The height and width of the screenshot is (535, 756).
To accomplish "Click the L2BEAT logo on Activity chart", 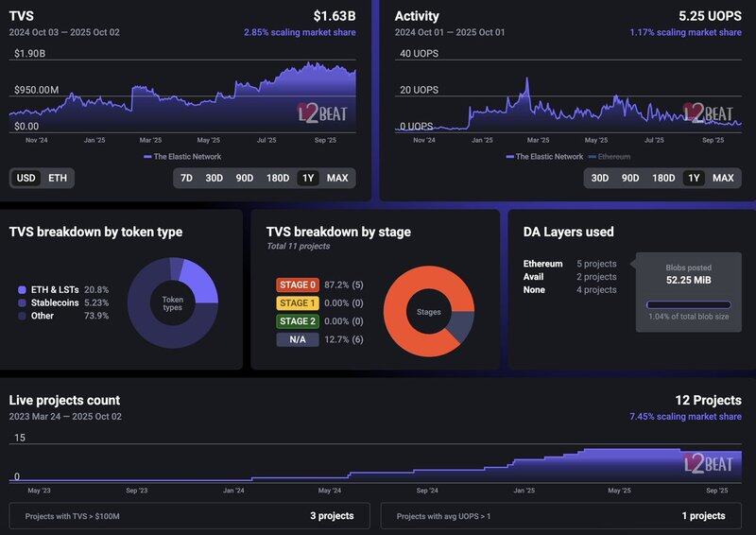I will (x=708, y=113).
